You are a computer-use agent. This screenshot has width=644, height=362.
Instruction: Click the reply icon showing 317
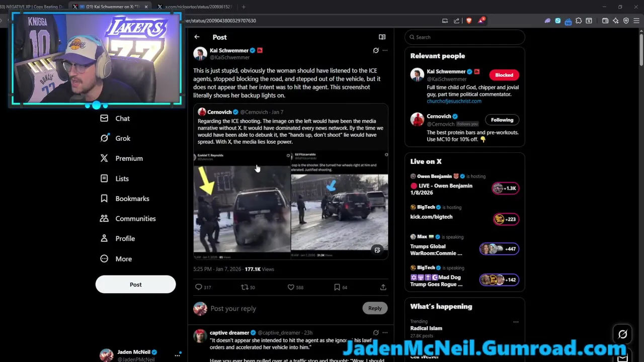click(x=203, y=287)
